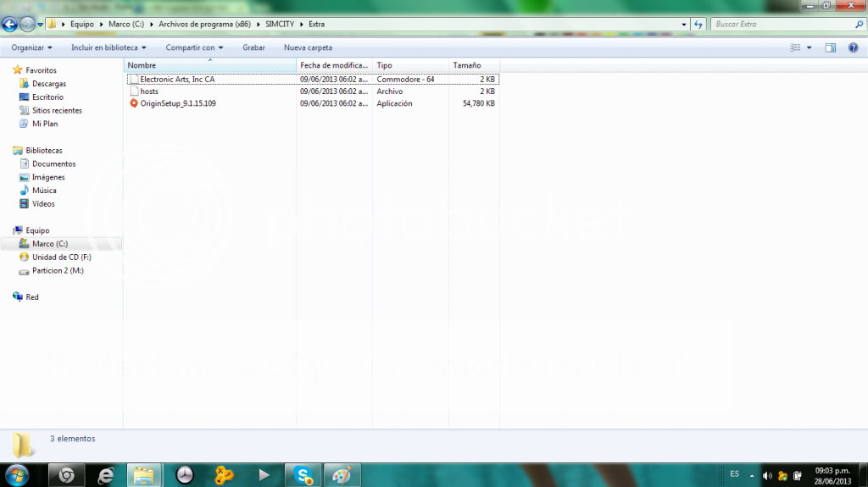Click the Windows Start button
868x487 pixels.
tap(19, 474)
